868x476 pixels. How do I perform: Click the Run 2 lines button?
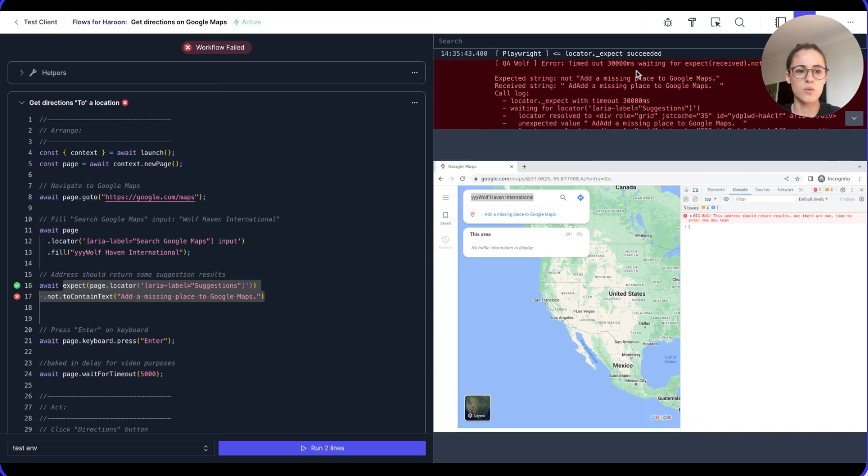(322, 448)
